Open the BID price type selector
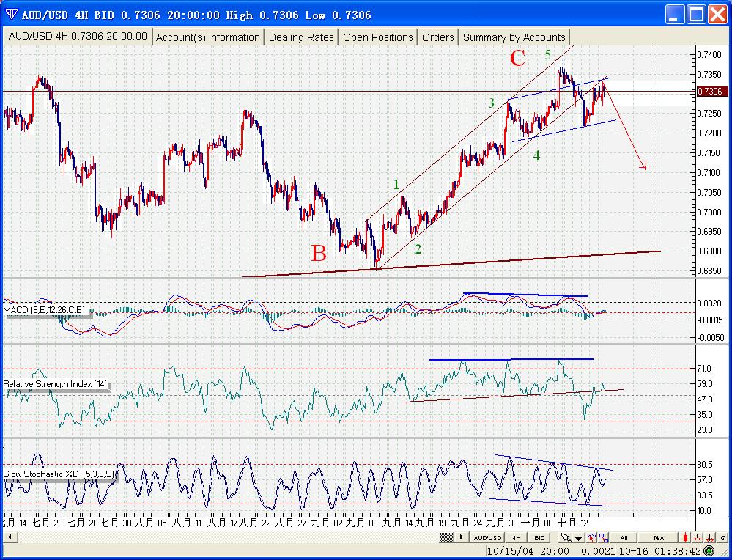 tap(539, 537)
